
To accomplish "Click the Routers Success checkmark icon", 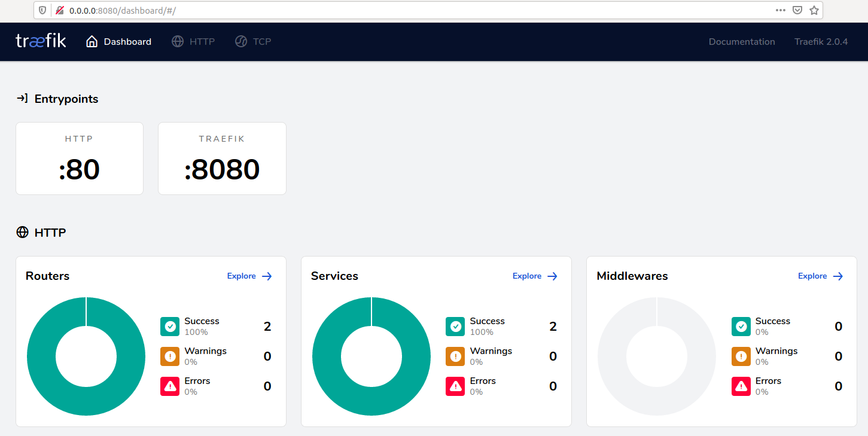I will [x=170, y=327].
